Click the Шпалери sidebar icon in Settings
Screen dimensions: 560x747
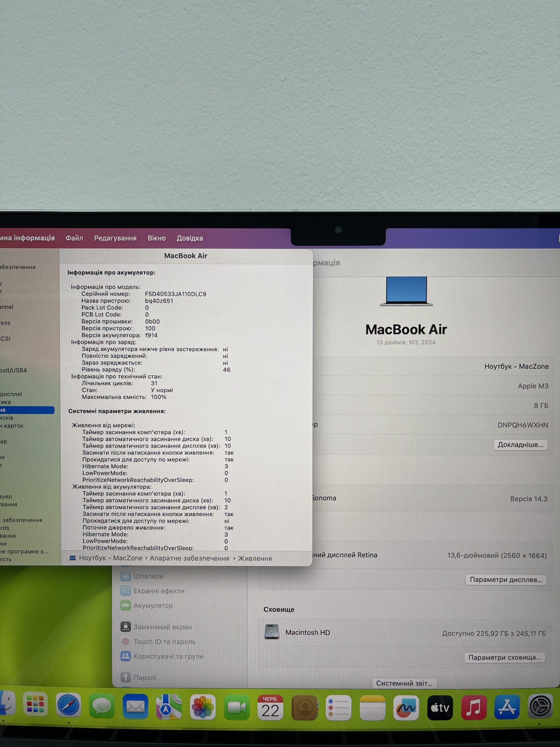click(x=126, y=576)
